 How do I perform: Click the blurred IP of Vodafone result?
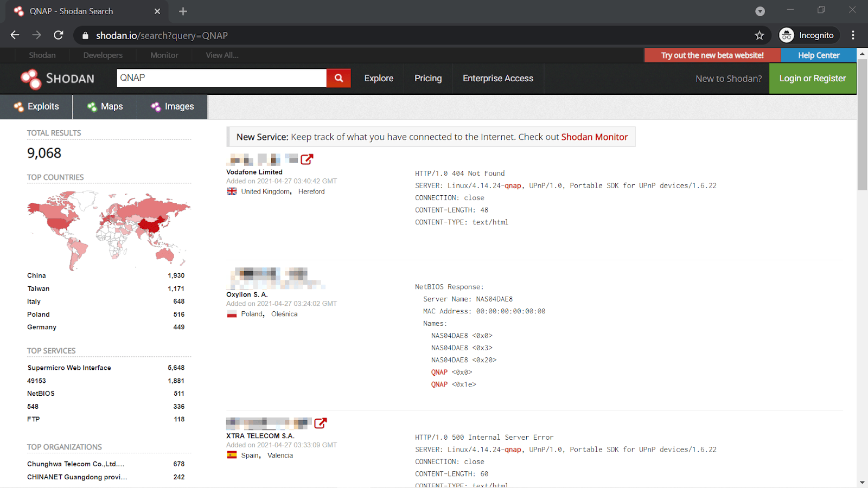click(263, 159)
